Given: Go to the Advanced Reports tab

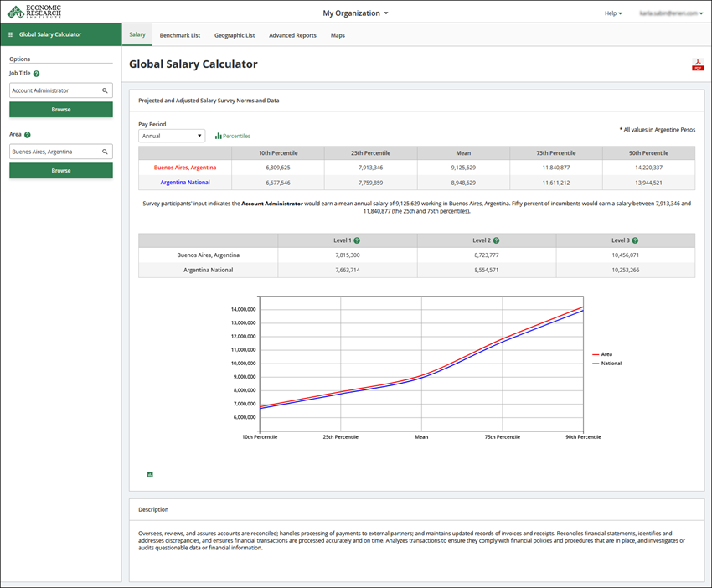Looking at the screenshot, I should 292,35.
